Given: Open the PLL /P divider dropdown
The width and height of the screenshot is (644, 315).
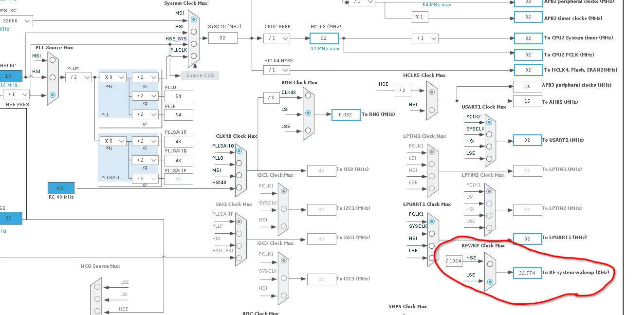Looking at the screenshot, I should tap(146, 114).
